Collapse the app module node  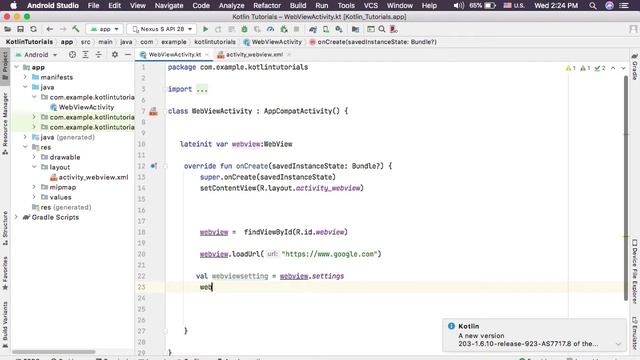pyautogui.click(x=16, y=67)
